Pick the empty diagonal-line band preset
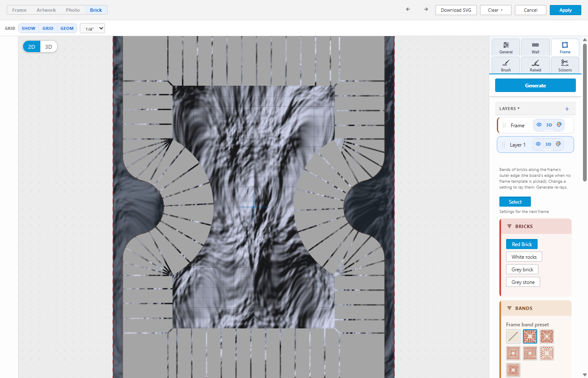Screen dimensions: 588x378 (x=513, y=336)
